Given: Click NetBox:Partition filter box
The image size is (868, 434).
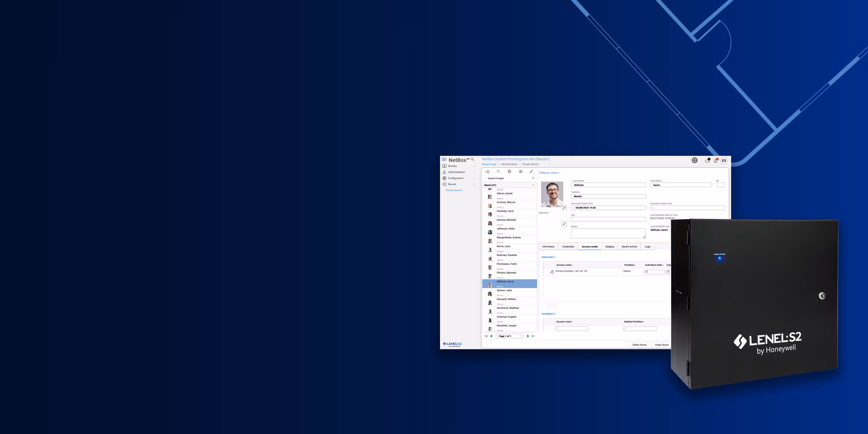Looking at the screenshot, I should click(x=640, y=329).
